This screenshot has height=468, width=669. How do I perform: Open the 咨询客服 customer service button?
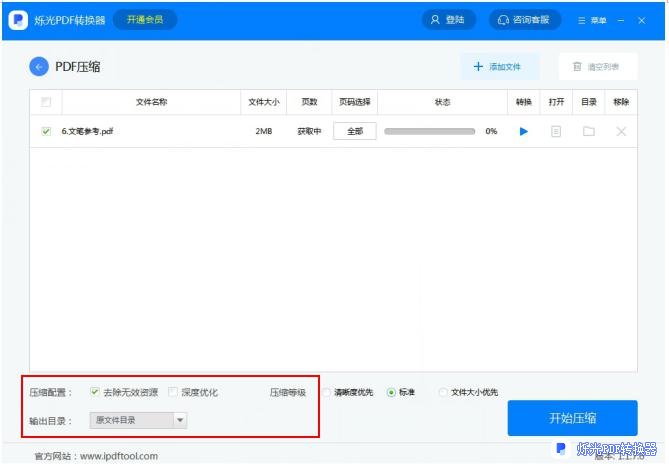click(524, 20)
